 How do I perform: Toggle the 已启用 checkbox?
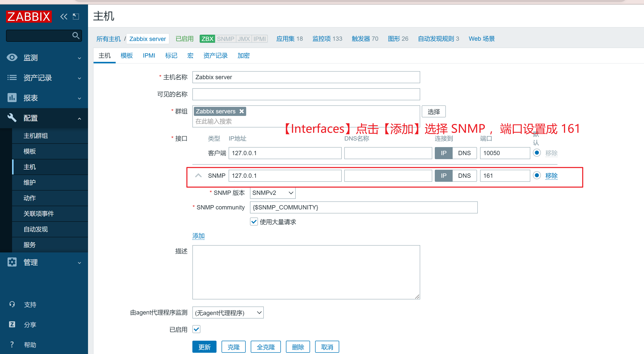[x=196, y=329]
